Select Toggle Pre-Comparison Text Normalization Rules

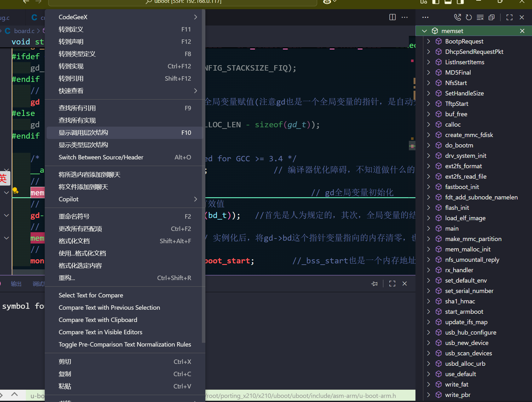tap(125, 344)
